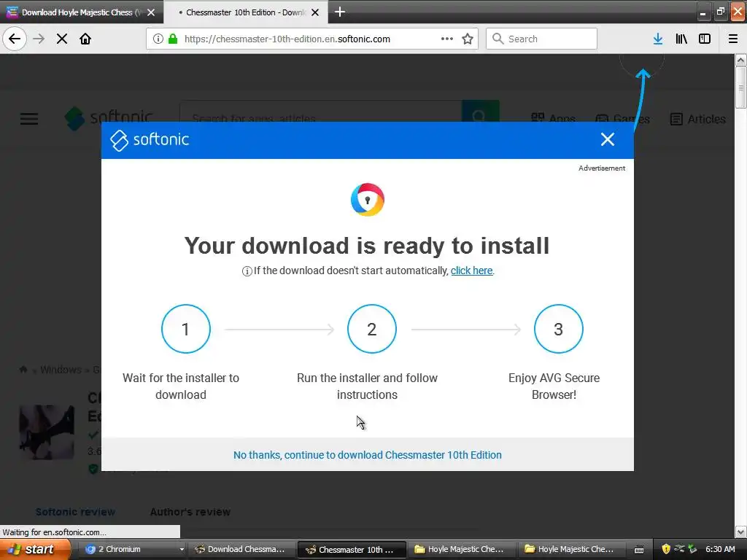The width and height of the screenshot is (747, 560).
Task: Click the 'click here' download link
Action: pos(472,271)
